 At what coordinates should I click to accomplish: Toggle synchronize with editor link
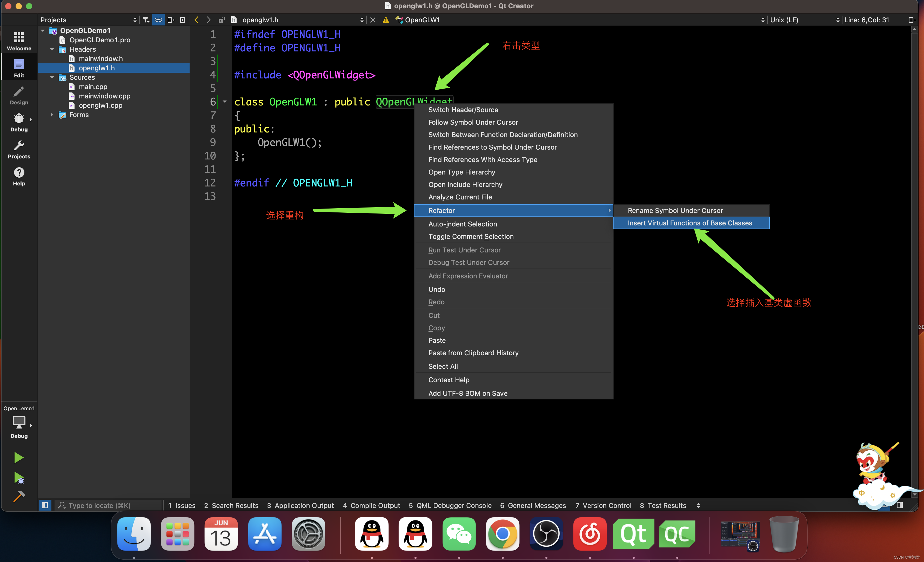[x=158, y=20]
